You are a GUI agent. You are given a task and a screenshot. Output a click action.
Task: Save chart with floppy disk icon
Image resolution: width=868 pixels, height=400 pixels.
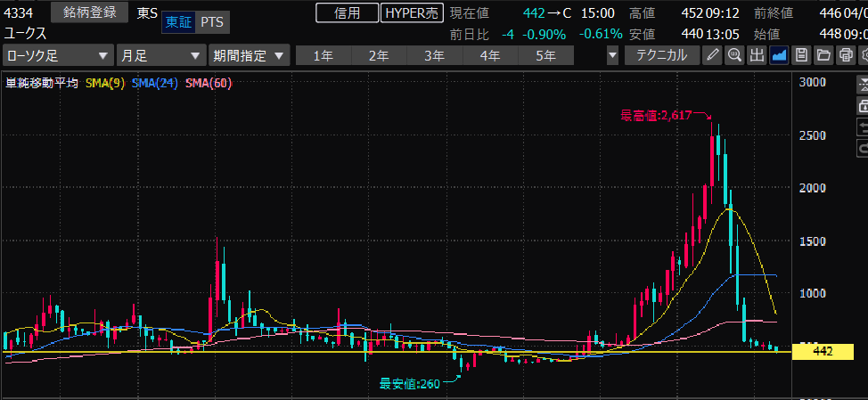point(801,55)
